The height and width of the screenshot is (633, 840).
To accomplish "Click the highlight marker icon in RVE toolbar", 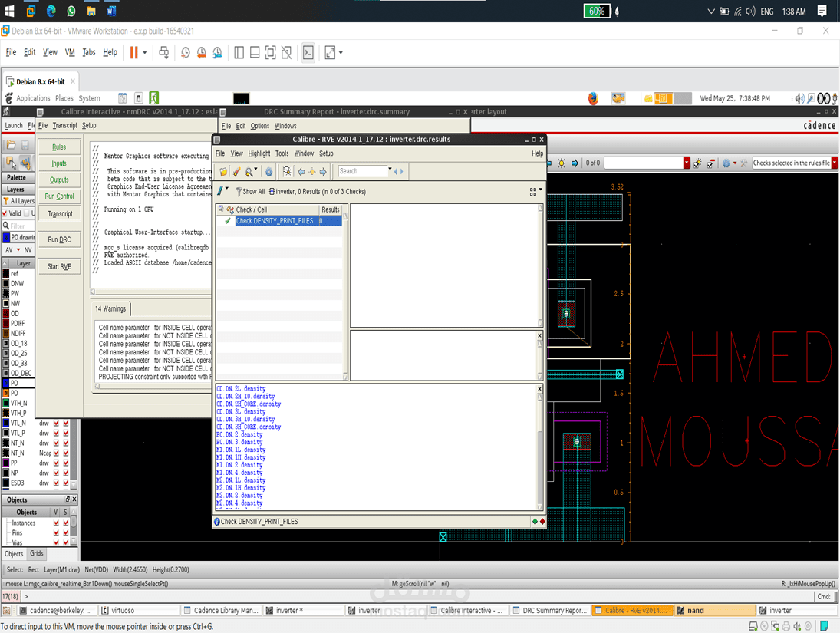I will (x=236, y=172).
